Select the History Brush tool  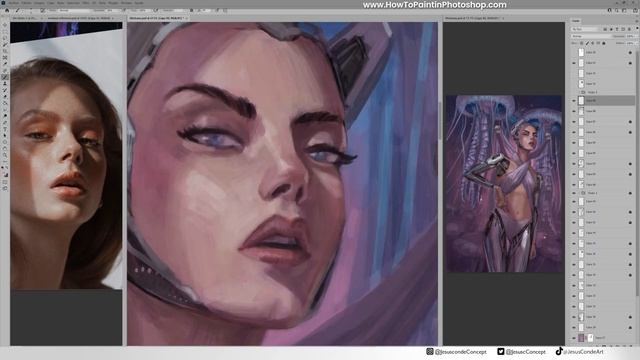5,90
